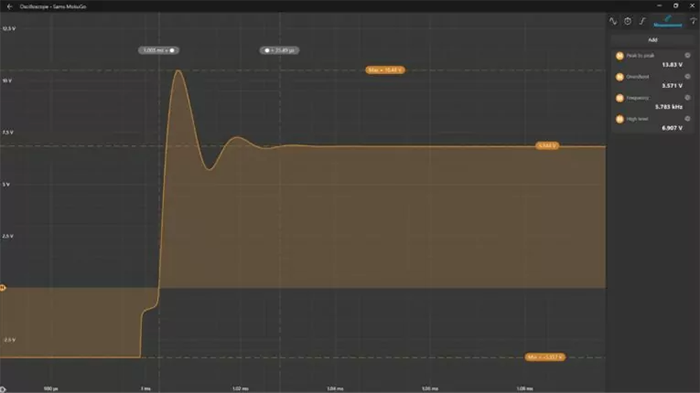
Task: Open the trigger edge tab icon
Action: [x=642, y=21]
